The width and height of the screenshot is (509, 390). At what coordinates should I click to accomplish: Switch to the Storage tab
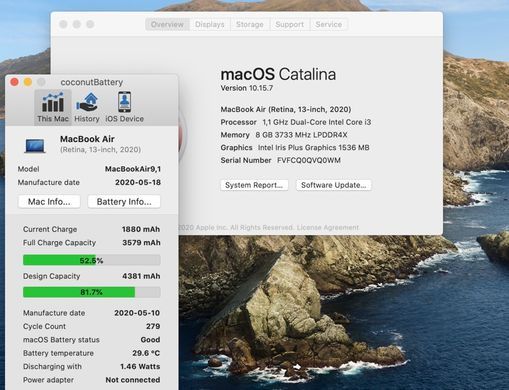tap(250, 24)
